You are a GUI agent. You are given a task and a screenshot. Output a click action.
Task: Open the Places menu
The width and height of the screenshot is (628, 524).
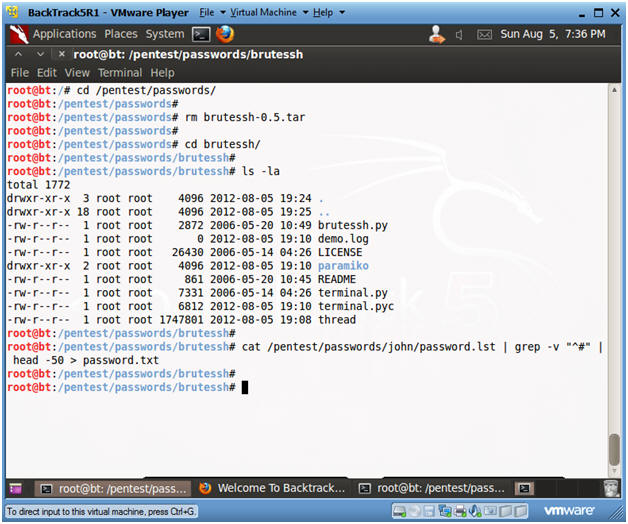click(121, 34)
